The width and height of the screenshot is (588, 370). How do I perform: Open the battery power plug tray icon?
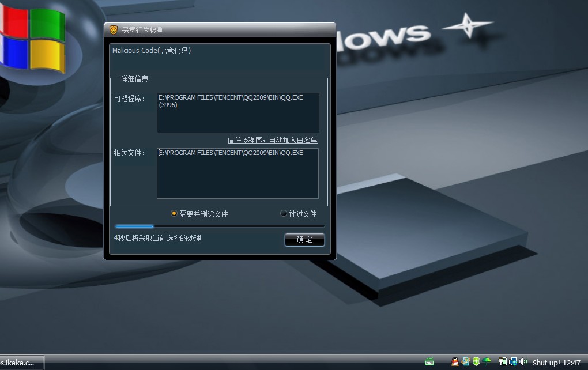click(x=503, y=361)
